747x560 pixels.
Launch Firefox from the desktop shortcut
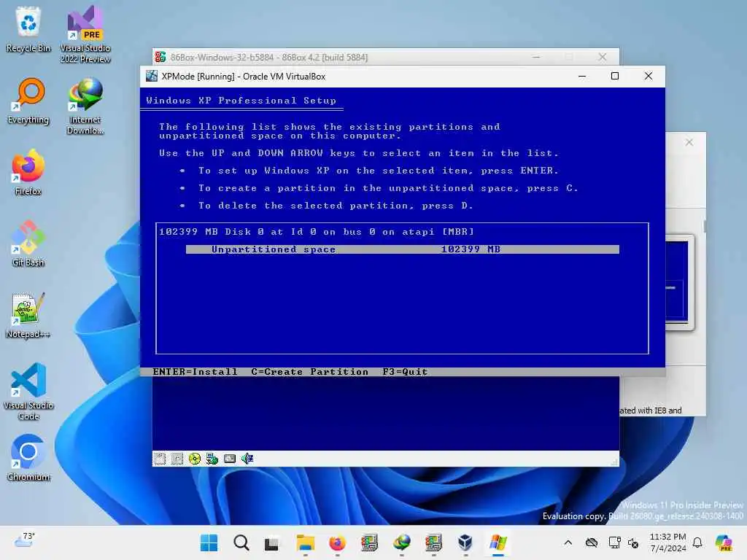coord(28,172)
